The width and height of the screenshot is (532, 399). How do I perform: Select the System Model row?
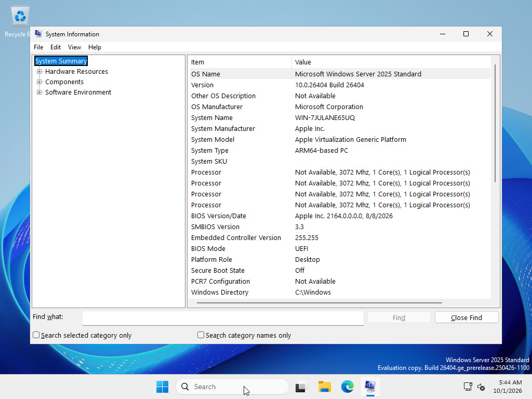[x=340, y=139]
